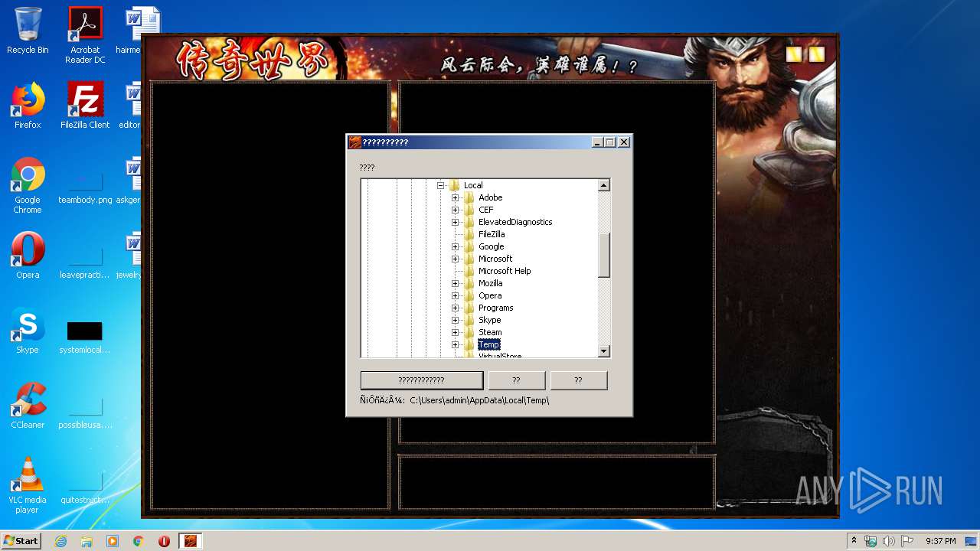Expand the Adobe folder node

455,197
